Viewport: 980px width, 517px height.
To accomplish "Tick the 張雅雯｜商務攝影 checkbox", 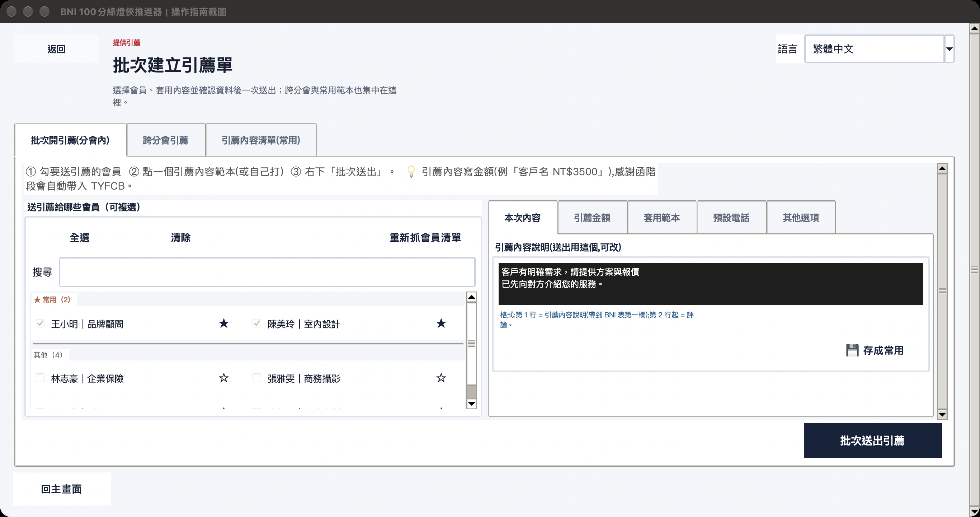I will click(x=257, y=378).
